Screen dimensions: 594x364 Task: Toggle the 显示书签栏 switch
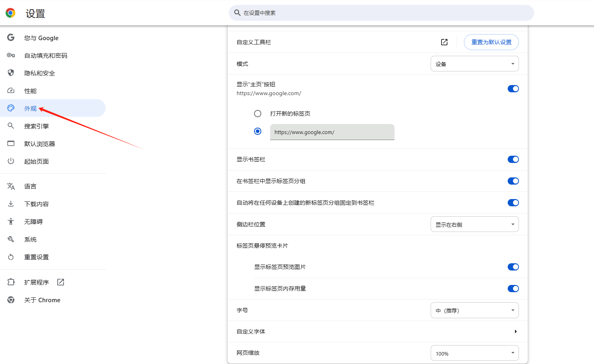tap(513, 159)
